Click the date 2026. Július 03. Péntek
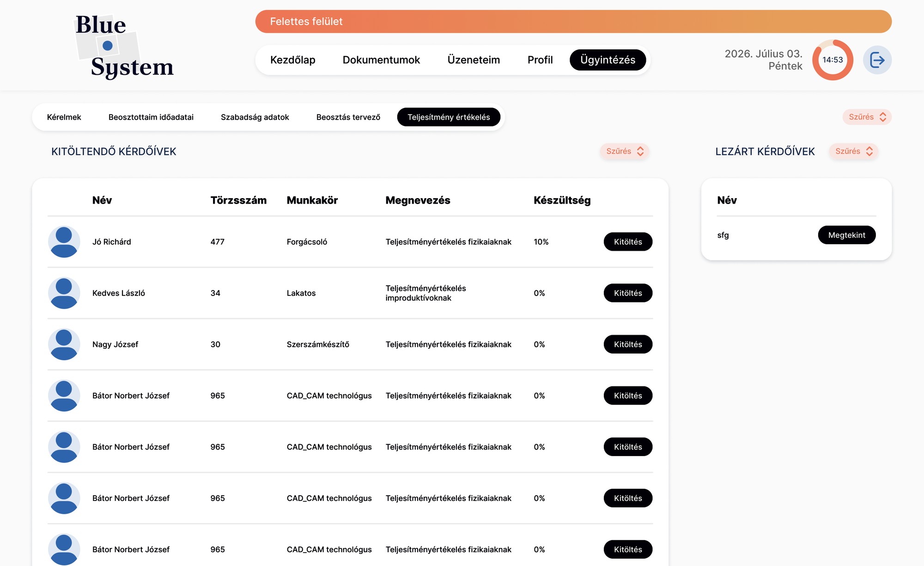The width and height of the screenshot is (924, 566). click(x=763, y=60)
